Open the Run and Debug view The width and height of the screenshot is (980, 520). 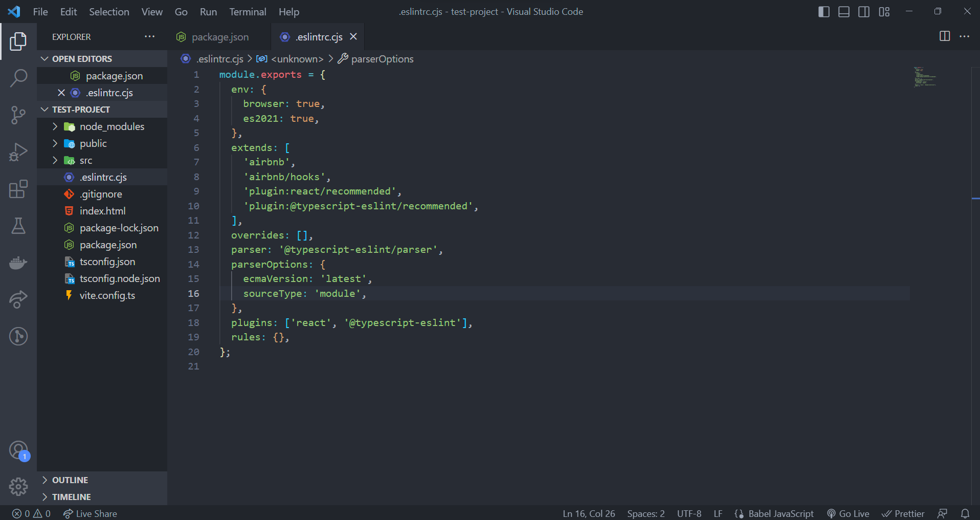click(18, 152)
